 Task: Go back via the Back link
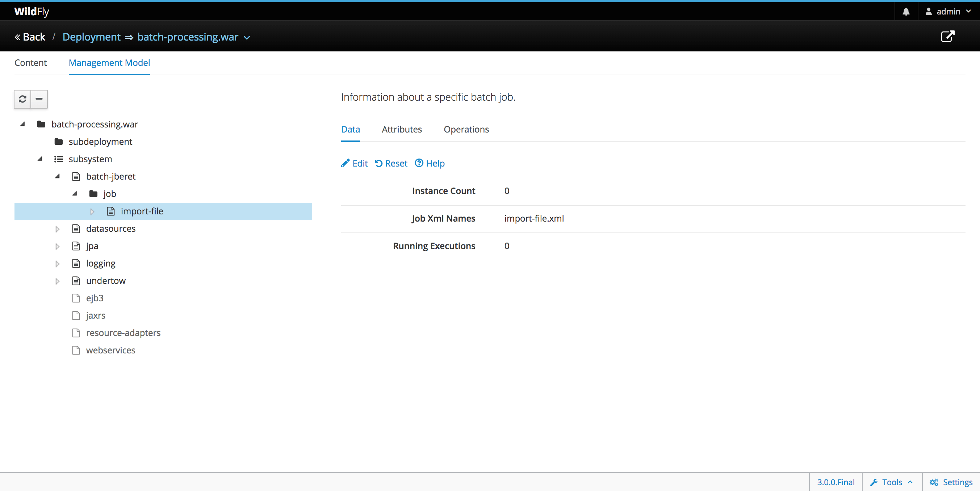click(30, 37)
